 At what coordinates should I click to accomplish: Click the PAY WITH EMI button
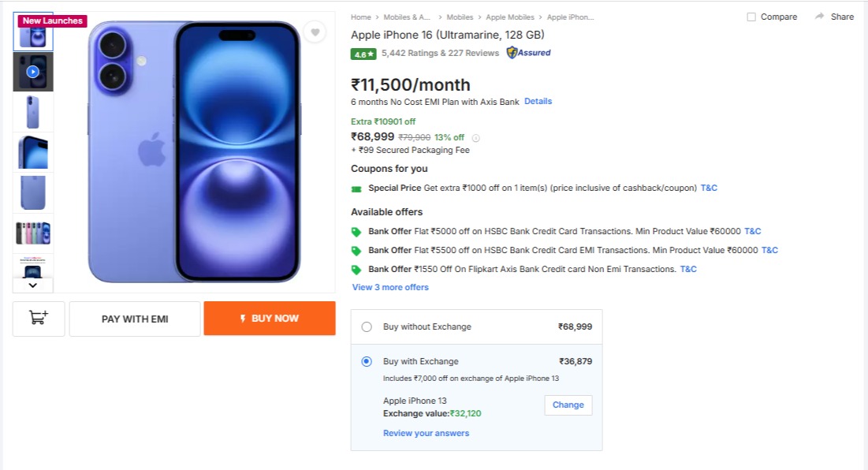point(135,319)
